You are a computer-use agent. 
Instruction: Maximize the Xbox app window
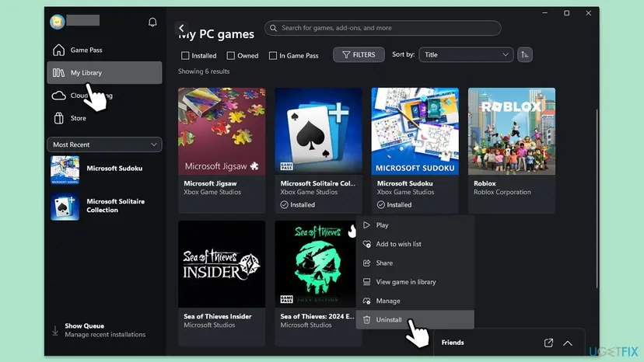[x=566, y=13]
